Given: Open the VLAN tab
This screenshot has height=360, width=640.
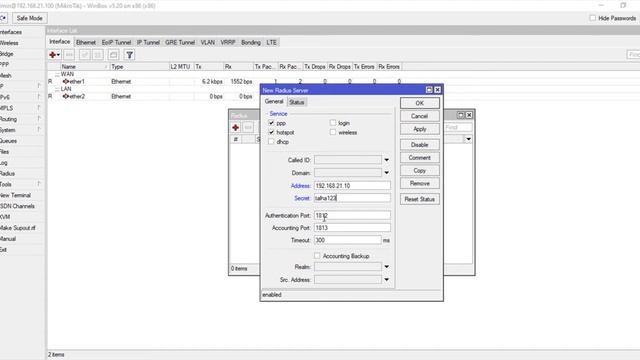Looking at the screenshot, I should pyautogui.click(x=208, y=42).
